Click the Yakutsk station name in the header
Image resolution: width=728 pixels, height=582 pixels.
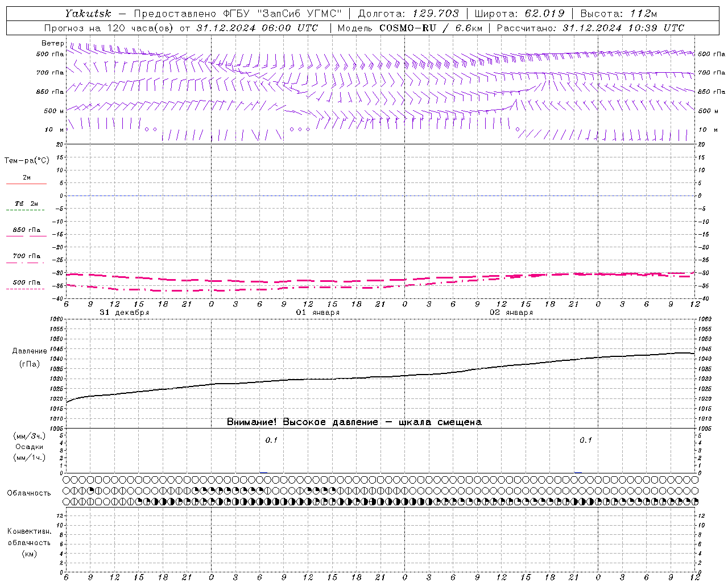[x=88, y=14]
